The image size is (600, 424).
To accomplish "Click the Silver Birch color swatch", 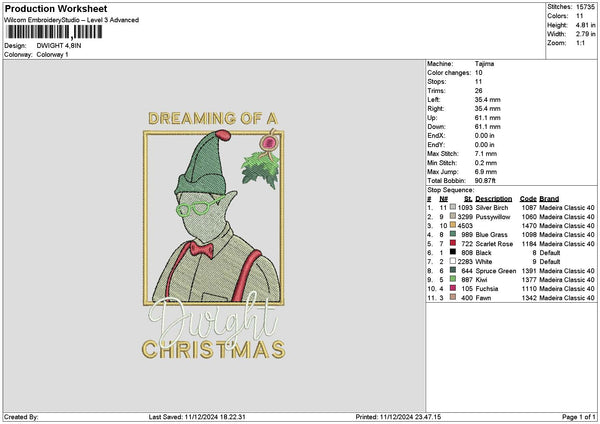I will point(453,207).
